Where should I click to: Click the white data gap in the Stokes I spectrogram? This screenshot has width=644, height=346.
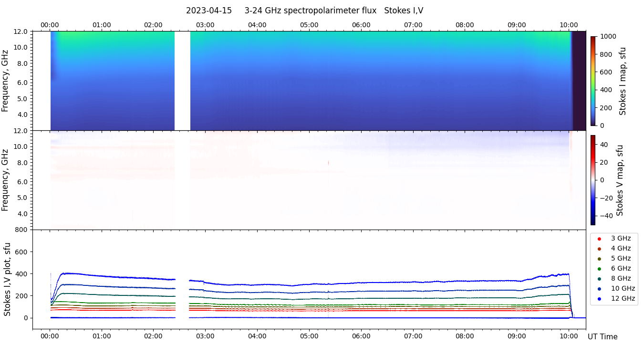click(182, 81)
